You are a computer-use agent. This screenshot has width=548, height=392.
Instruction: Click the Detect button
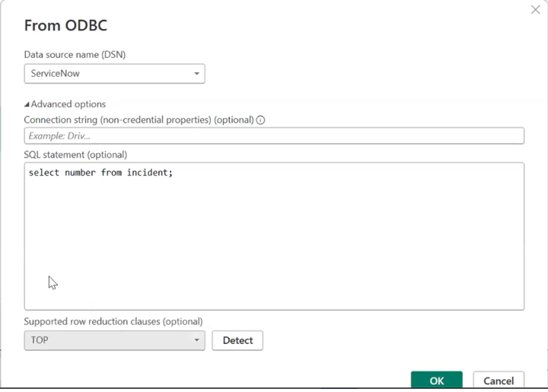coord(237,340)
